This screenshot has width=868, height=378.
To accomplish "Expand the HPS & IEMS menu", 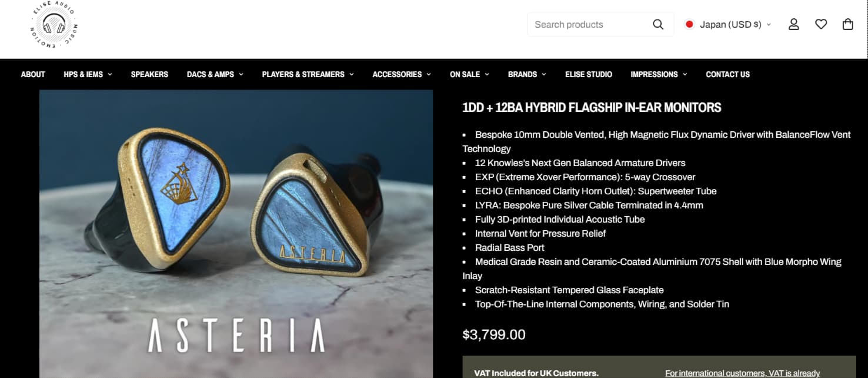I will pos(88,74).
